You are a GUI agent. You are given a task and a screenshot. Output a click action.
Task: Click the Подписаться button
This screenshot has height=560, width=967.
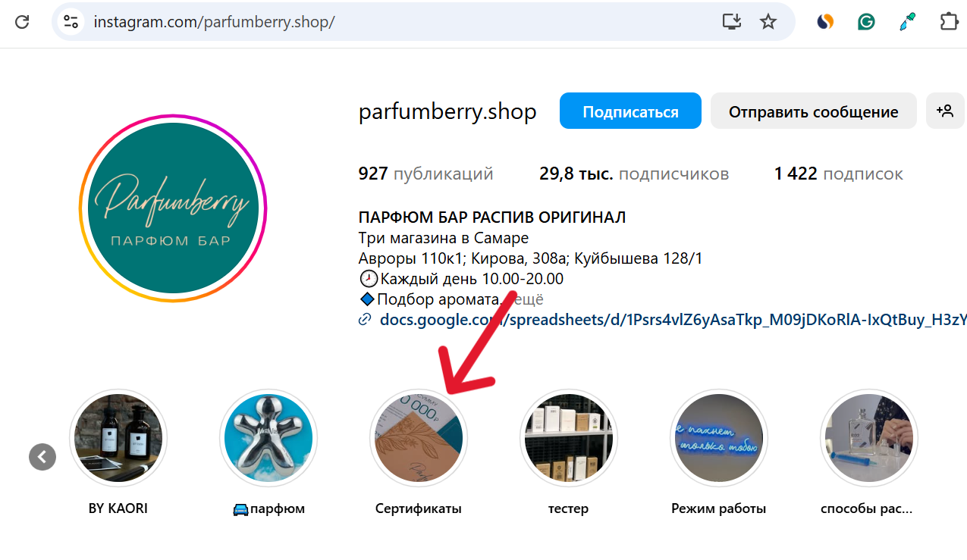630,111
